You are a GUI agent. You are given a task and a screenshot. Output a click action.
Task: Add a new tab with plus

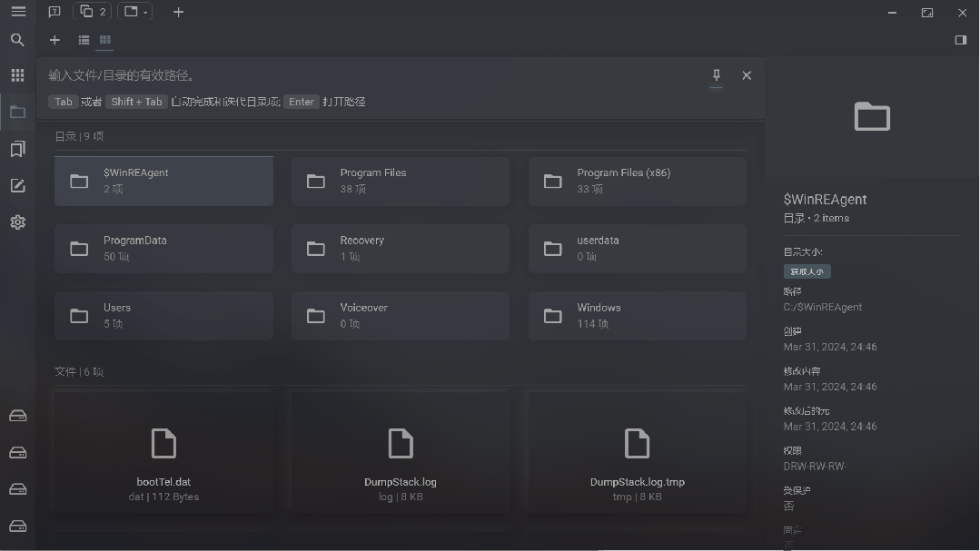point(178,12)
